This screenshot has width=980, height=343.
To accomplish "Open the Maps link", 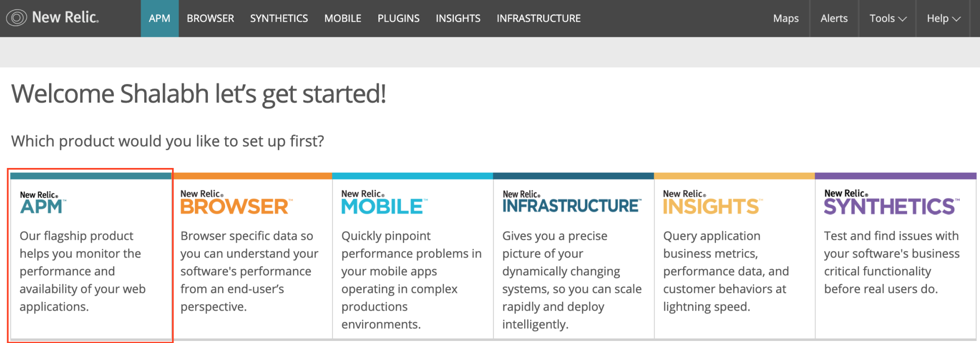I will pyautogui.click(x=786, y=19).
